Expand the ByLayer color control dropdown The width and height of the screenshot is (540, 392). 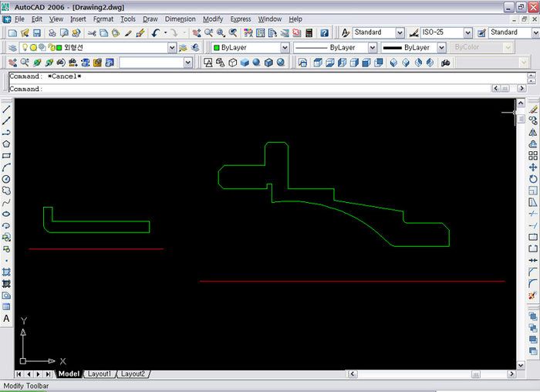pyautogui.click(x=285, y=48)
